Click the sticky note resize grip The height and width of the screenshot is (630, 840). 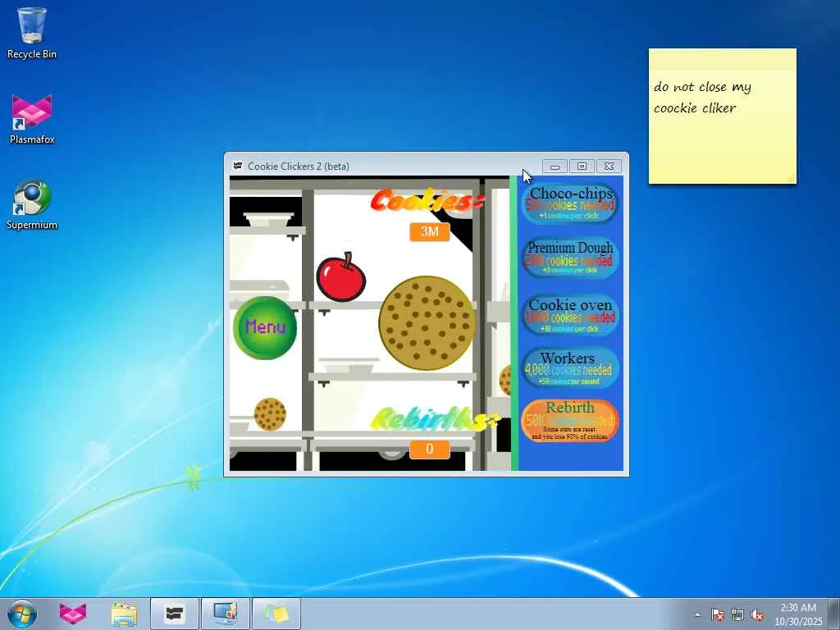[792, 179]
